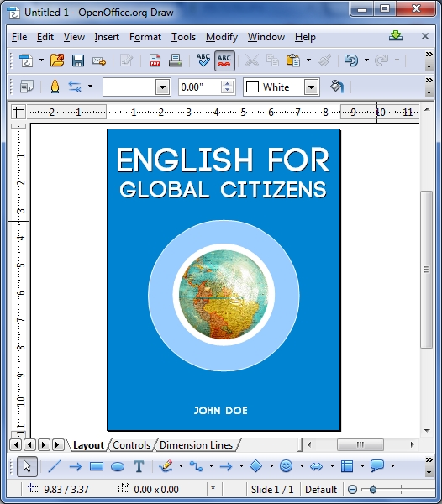Click the line width input field
442x504 pixels.
click(x=200, y=87)
